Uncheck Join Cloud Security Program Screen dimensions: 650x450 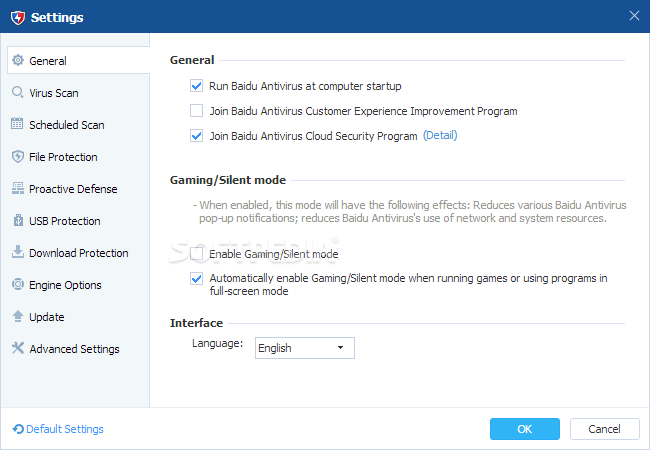click(196, 135)
